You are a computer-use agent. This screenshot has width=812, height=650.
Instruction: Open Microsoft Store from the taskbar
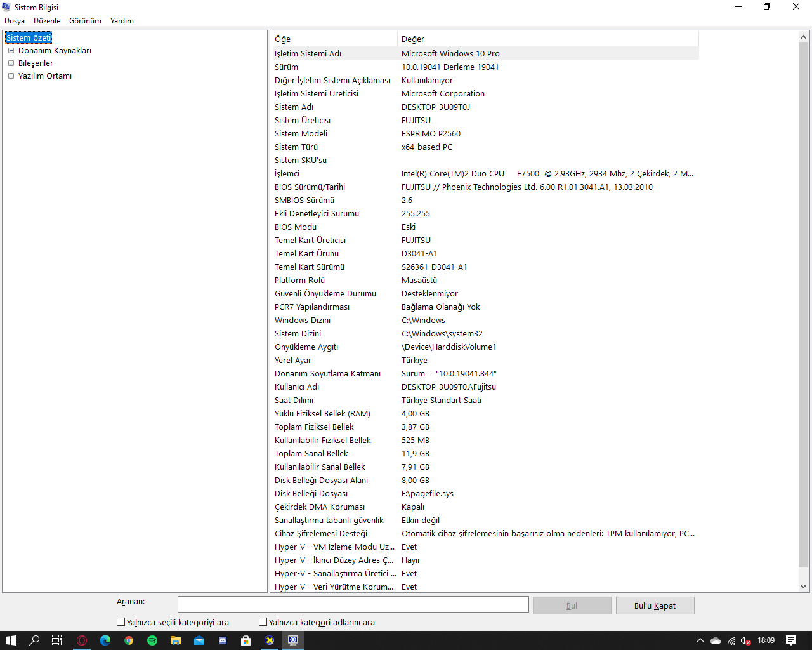246,640
